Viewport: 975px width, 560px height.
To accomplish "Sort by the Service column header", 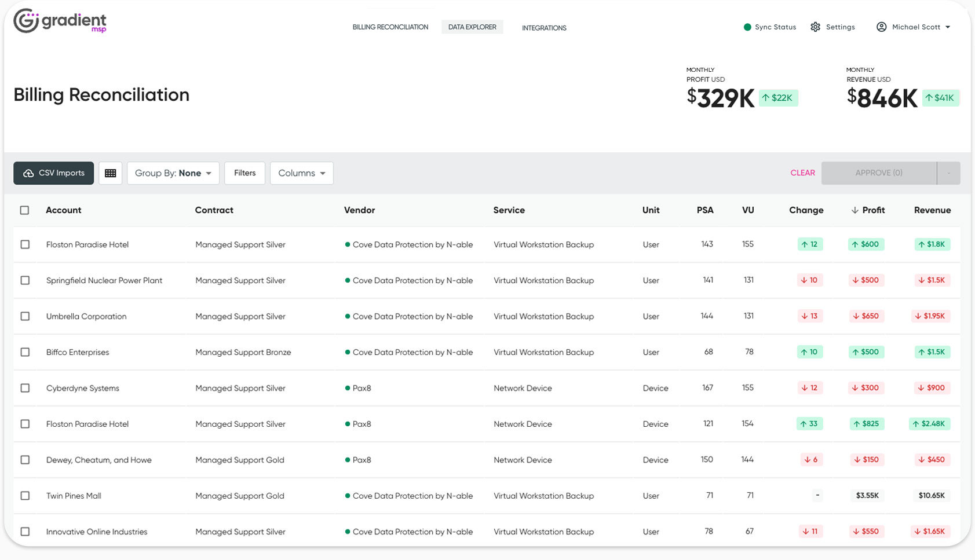I will (x=509, y=210).
